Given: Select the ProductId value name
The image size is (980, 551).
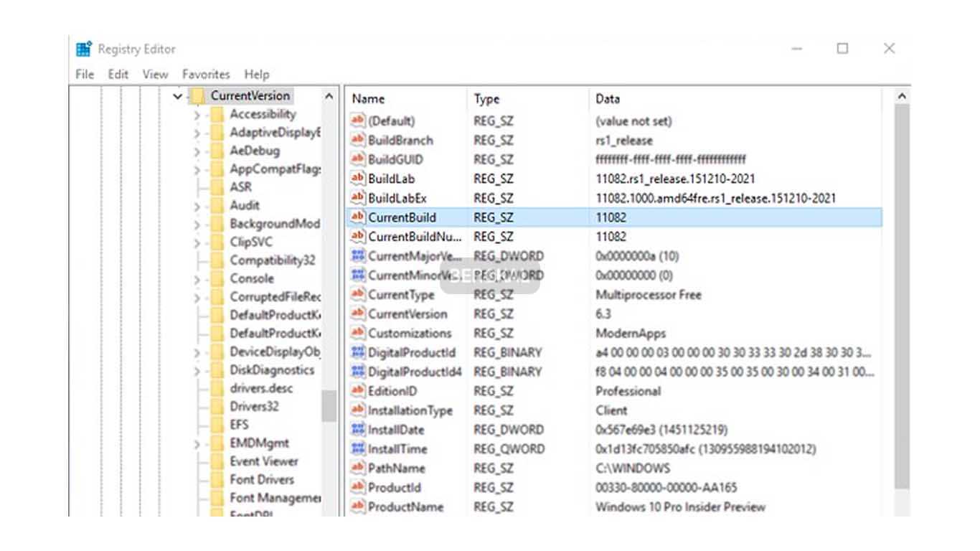Looking at the screenshot, I should 395,487.
